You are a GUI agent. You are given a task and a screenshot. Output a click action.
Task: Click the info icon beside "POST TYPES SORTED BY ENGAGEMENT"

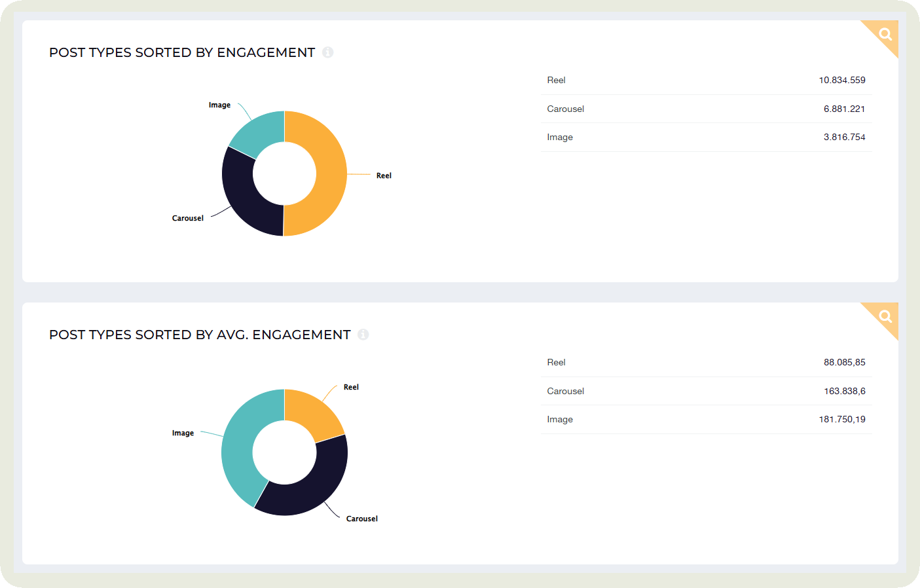[328, 52]
